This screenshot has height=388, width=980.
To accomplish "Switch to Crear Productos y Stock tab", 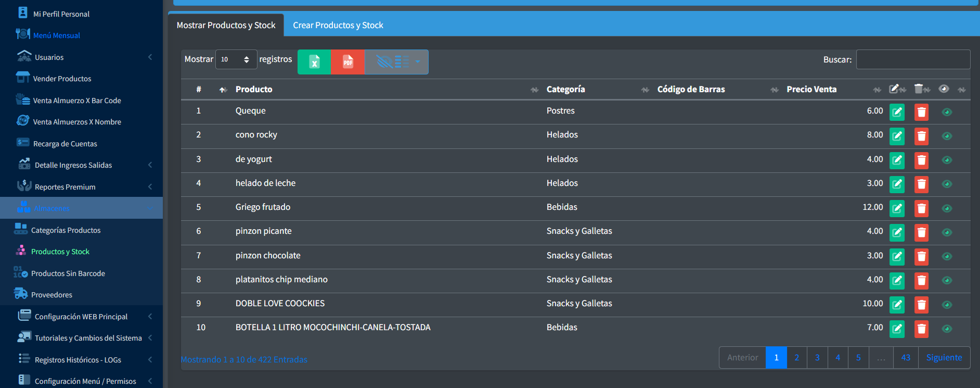I will [338, 25].
